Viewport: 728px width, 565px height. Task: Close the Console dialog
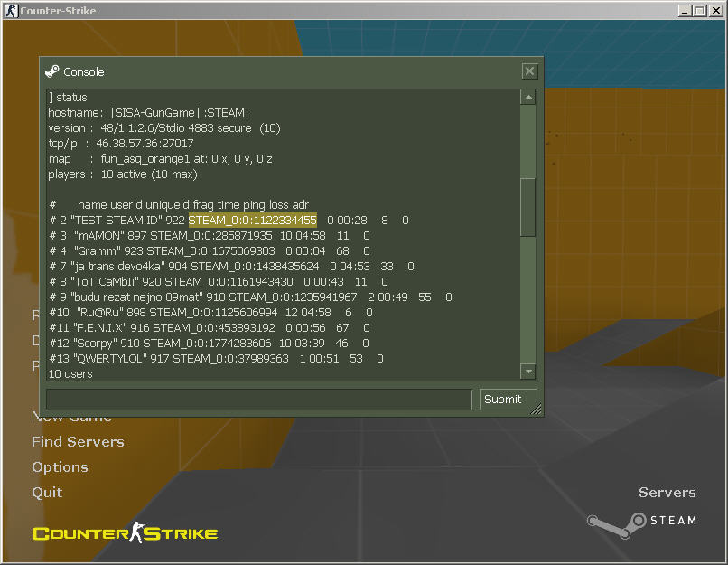pos(529,71)
